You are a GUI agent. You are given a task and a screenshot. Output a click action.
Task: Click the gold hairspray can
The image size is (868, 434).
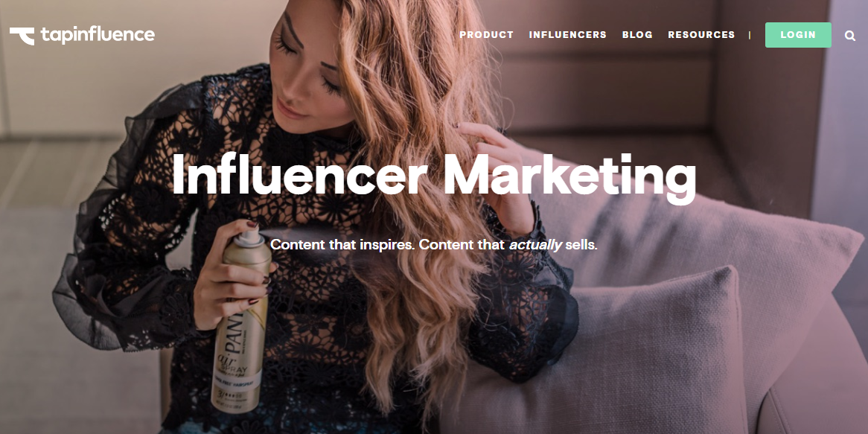coord(240,319)
